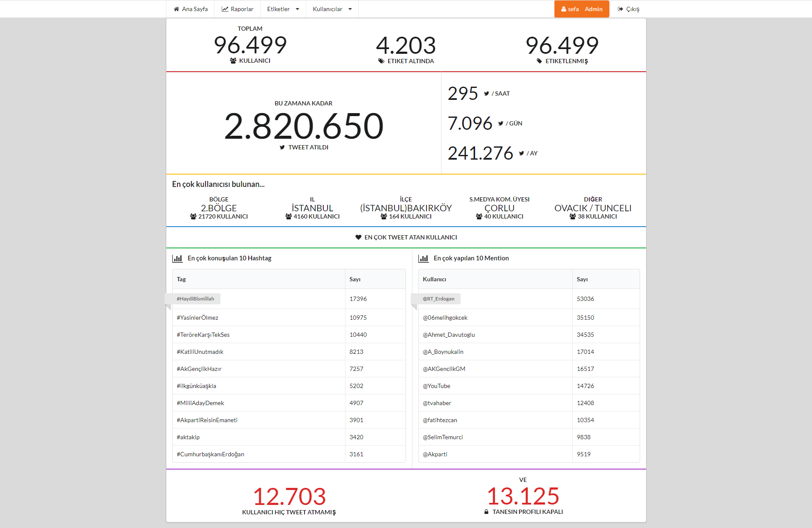Click the 2.820.650 total tweets figure
Image resolution: width=812 pixels, height=528 pixels.
pos(304,126)
